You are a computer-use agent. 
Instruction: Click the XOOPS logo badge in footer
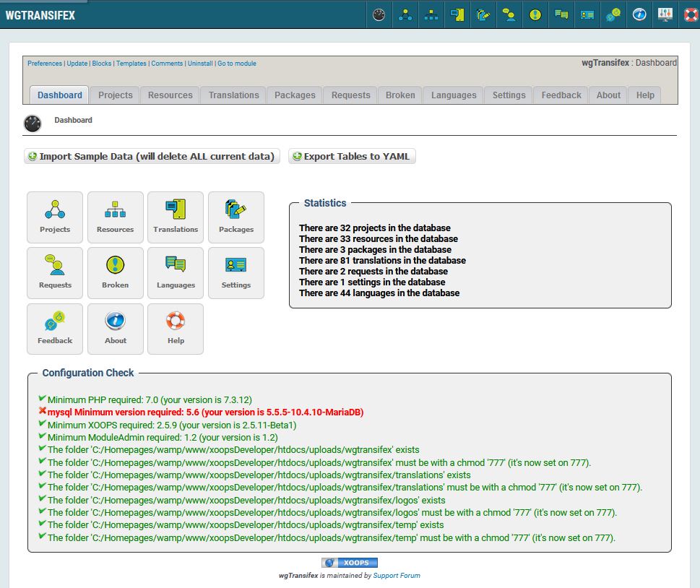coord(350,563)
